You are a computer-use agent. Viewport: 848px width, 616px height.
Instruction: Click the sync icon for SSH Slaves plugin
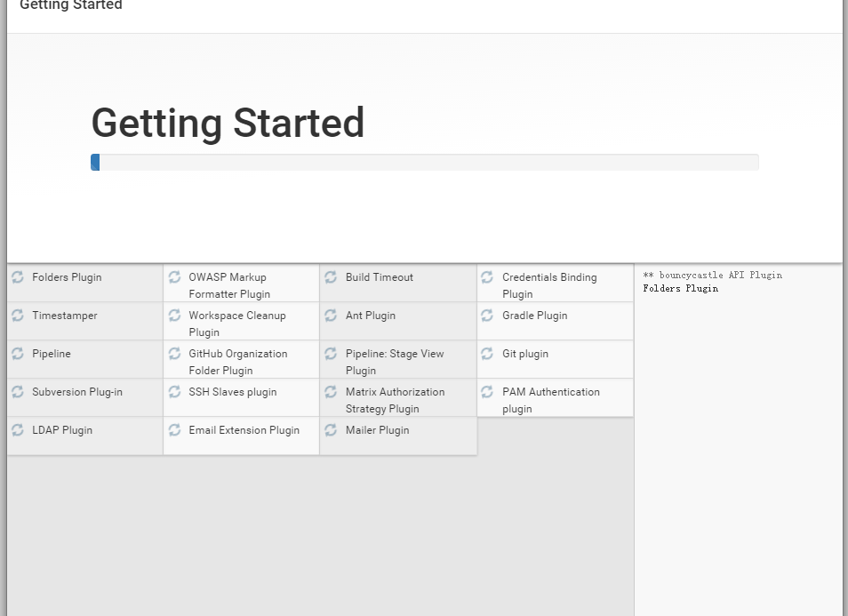[x=174, y=392]
